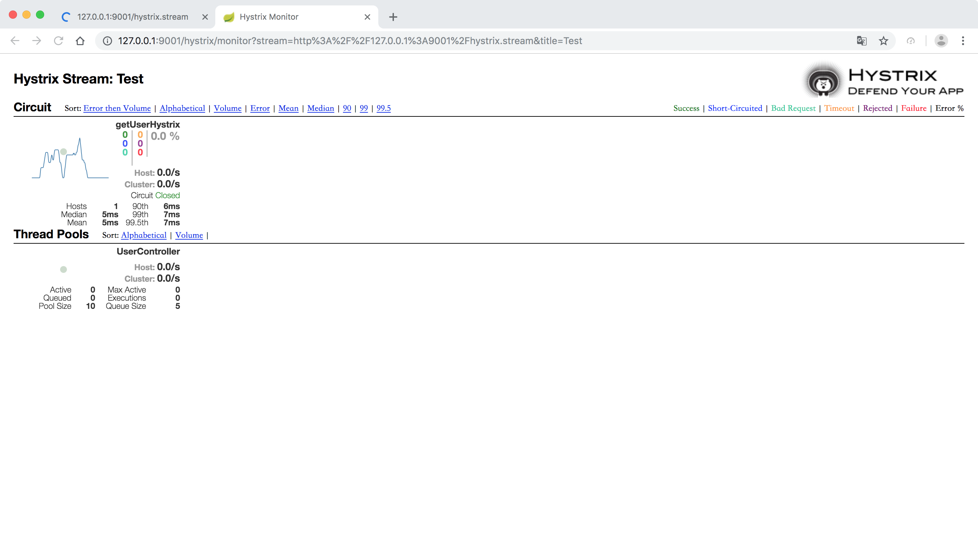Sort circuits by 99 percentile
Image resolution: width=978 pixels, height=560 pixels.
pyautogui.click(x=364, y=109)
